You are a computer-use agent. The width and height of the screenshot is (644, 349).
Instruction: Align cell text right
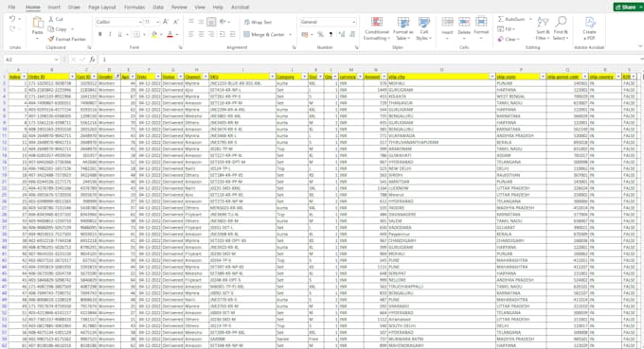211,34
